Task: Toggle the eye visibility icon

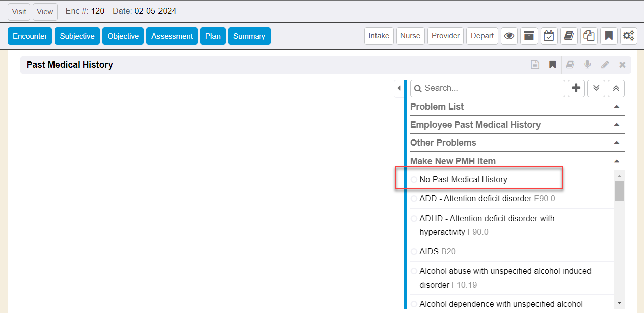Action: pos(509,36)
